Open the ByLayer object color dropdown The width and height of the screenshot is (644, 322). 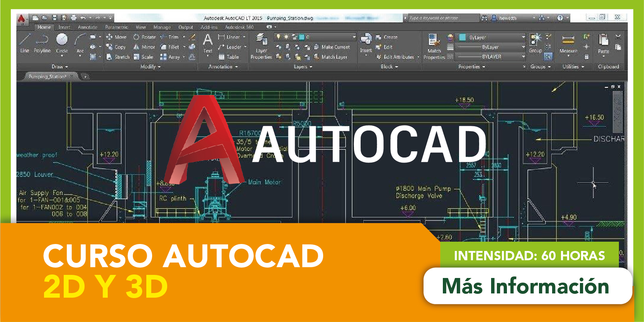coord(491,37)
